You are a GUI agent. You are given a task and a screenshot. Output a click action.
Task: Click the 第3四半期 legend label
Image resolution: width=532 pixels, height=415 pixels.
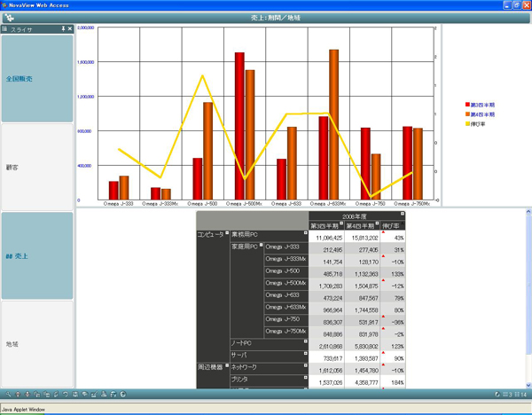[482, 105]
